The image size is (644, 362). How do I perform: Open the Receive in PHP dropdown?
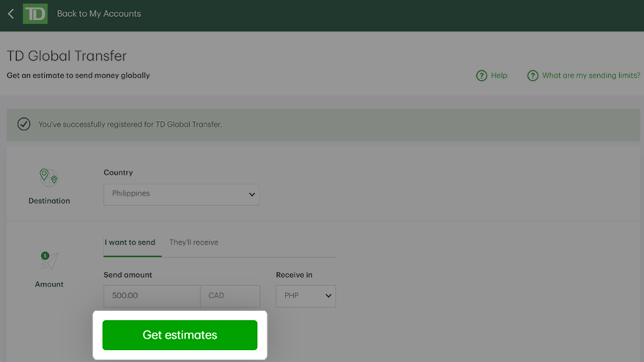click(306, 296)
